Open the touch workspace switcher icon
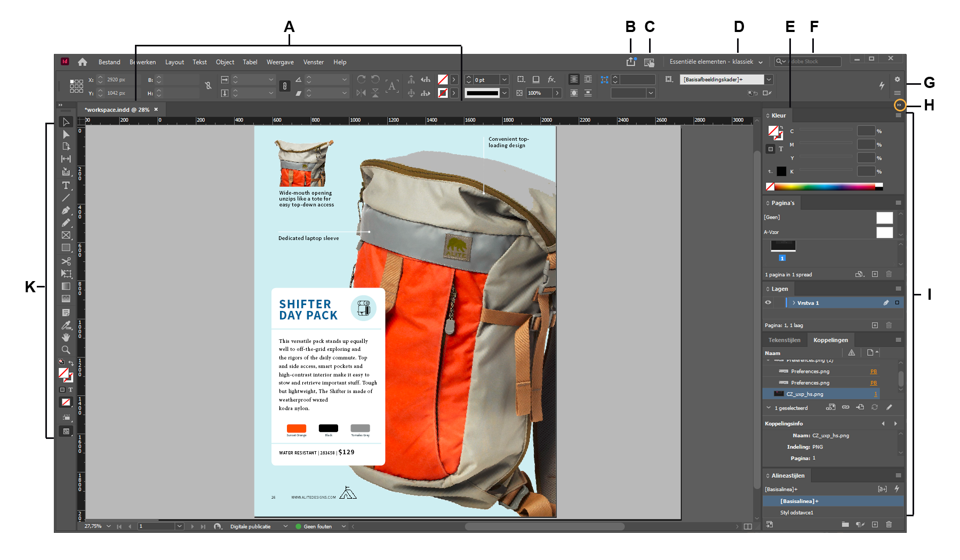This screenshot has width=960, height=560. (649, 62)
